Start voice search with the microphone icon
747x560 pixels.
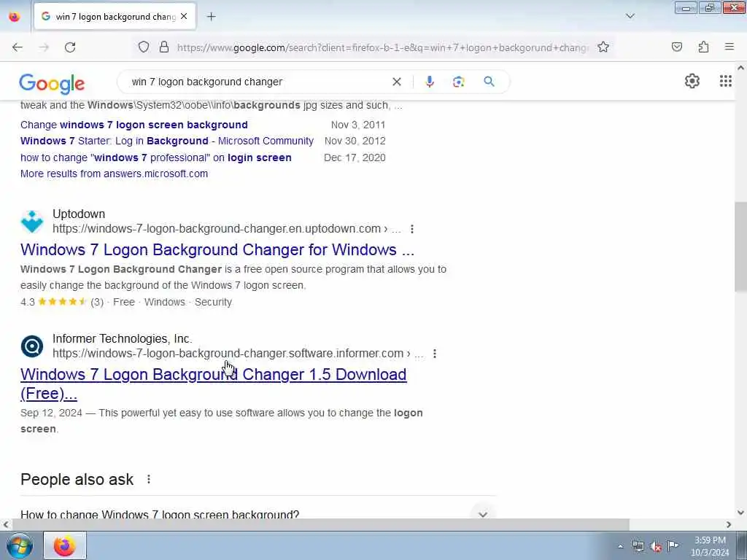(429, 82)
